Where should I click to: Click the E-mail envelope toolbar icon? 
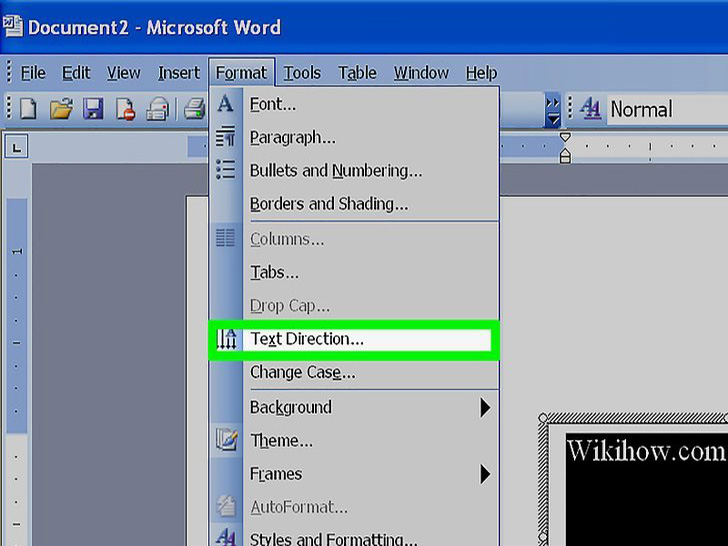click(x=157, y=110)
